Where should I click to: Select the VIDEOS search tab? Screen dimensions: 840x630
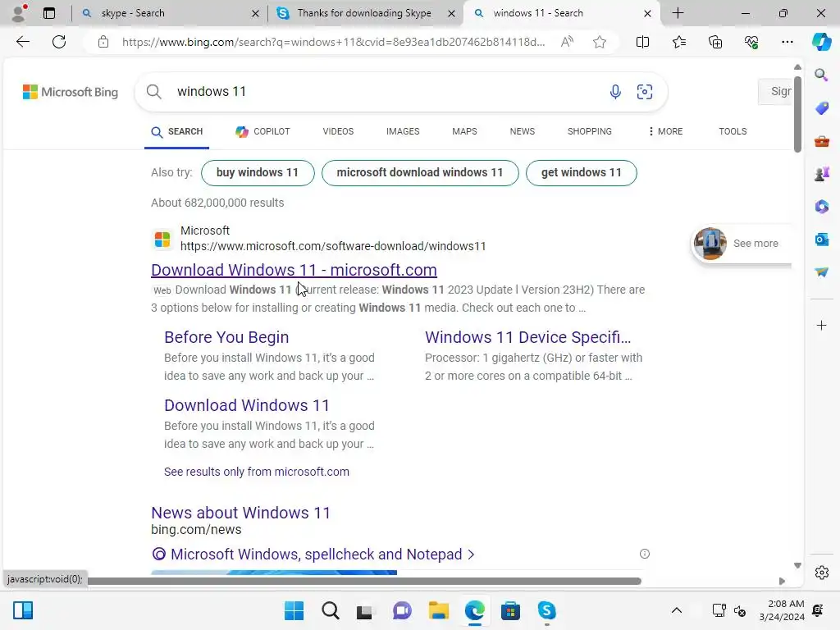click(x=338, y=131)
